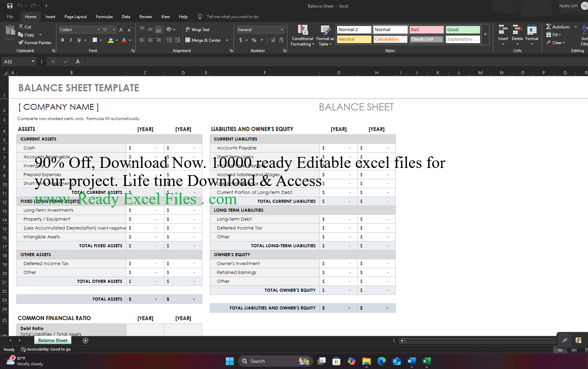
Task: Decrease font size with small A icon
Action: (x=129, y=30)
